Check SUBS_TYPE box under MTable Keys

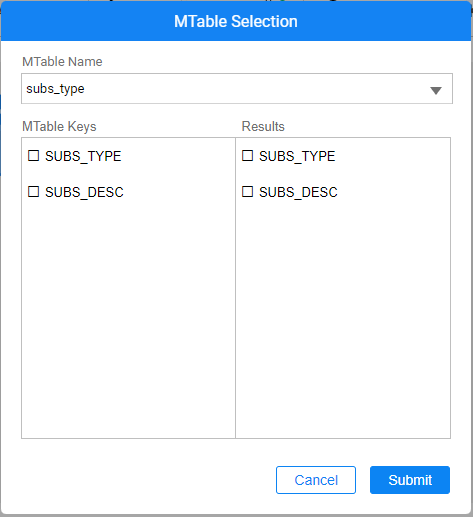[33, 156]
